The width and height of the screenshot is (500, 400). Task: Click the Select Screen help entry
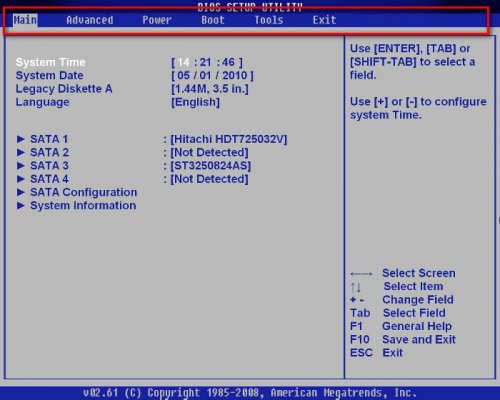419,273
